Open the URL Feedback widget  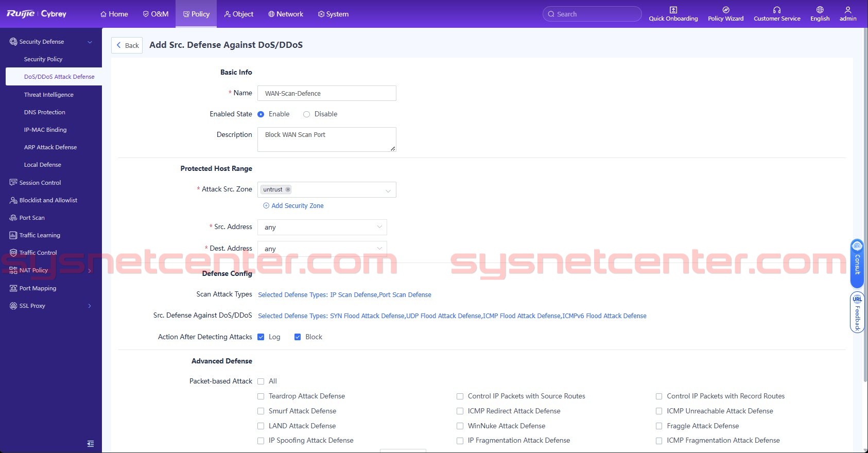[857, 312]
